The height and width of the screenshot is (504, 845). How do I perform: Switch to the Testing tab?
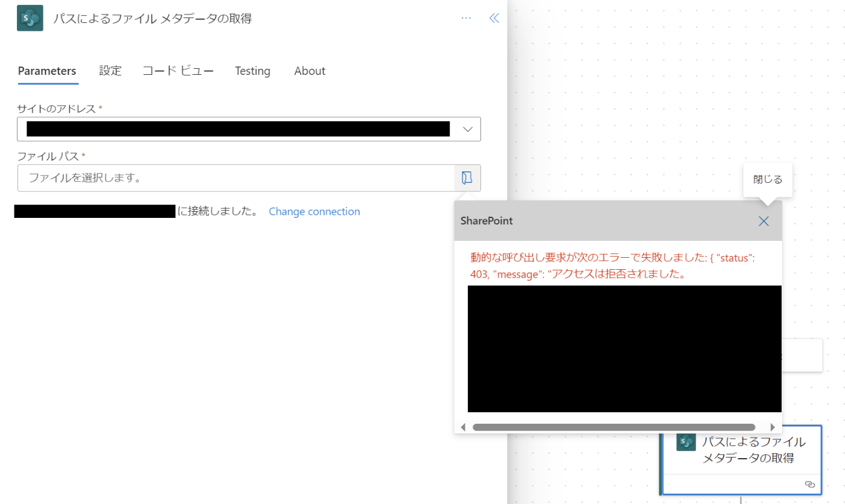click(253, 71)
